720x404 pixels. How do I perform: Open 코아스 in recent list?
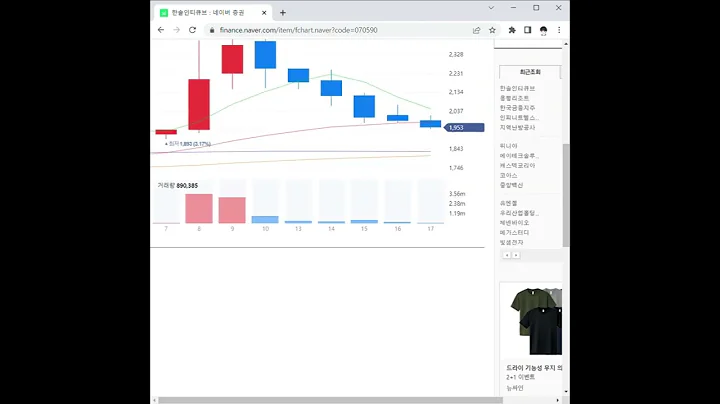coord(508,175)
